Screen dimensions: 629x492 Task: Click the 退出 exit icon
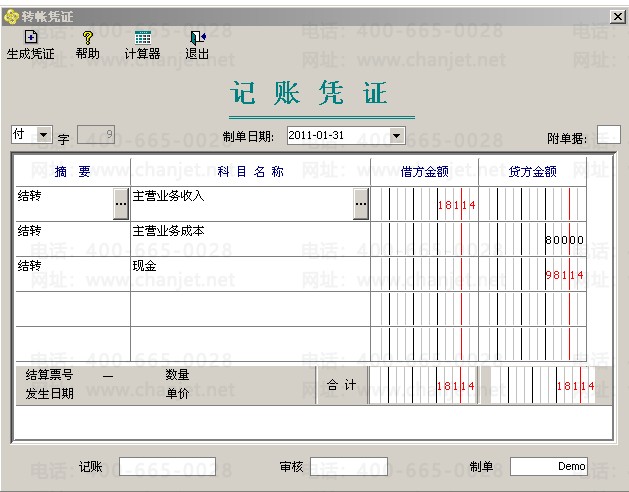tap(197, 38)
